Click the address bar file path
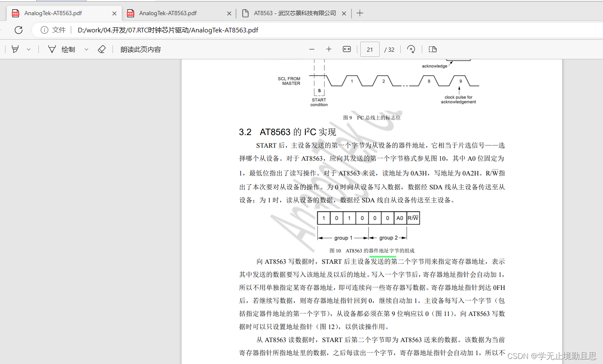This screenshot has width=603, height=364. (169, 30)
